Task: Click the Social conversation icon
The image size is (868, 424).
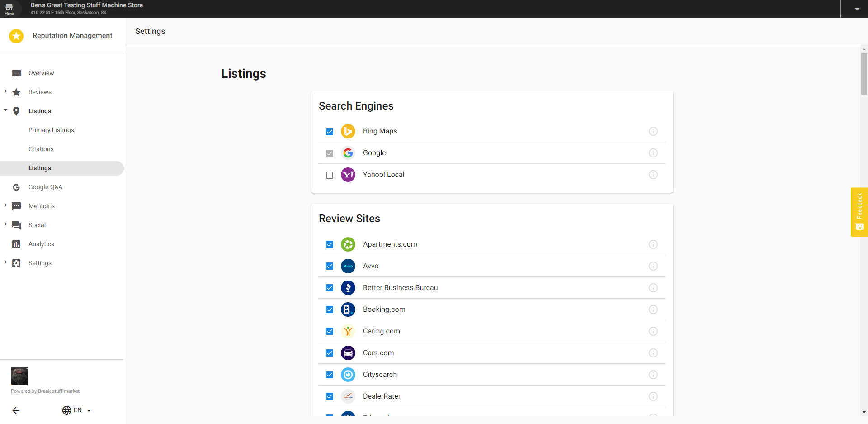Action: point(16,225)
